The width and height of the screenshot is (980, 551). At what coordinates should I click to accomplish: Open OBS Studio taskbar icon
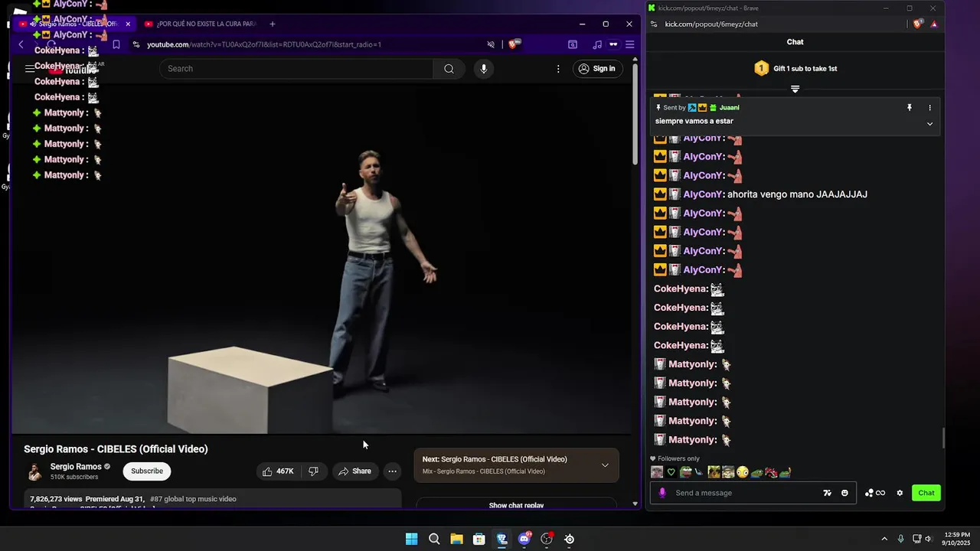point(547,539)
